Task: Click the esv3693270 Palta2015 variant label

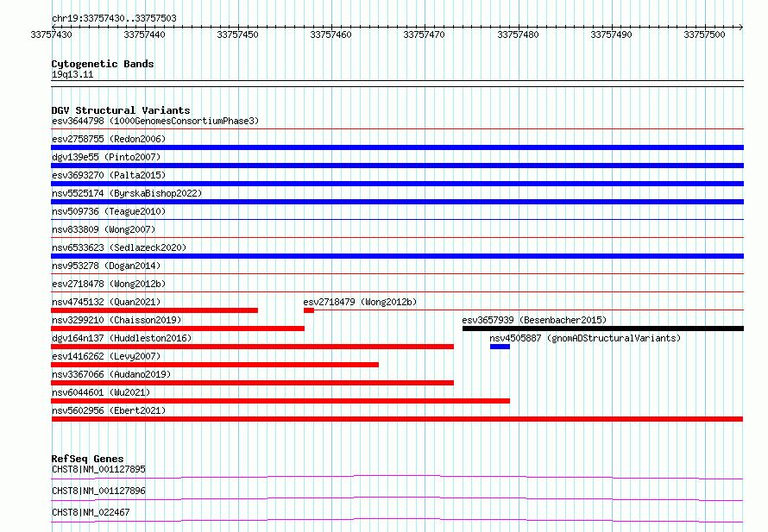Action: point(109,175)
